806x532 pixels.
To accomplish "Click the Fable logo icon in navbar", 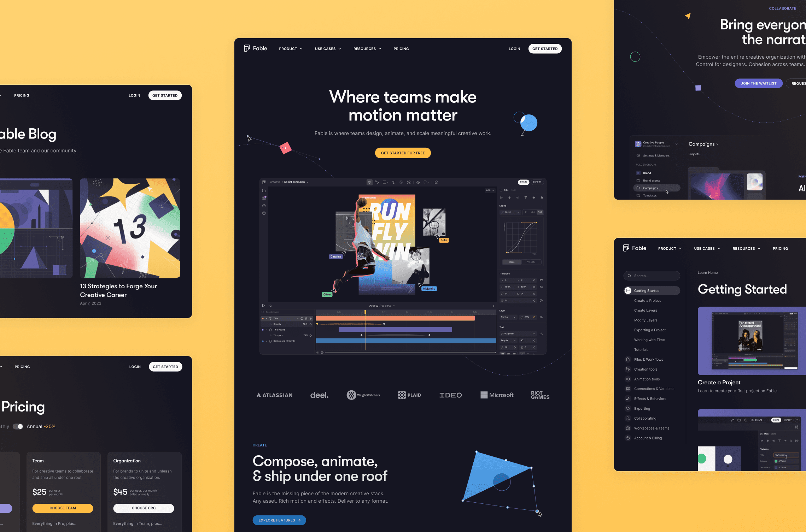I will point(247,48).
